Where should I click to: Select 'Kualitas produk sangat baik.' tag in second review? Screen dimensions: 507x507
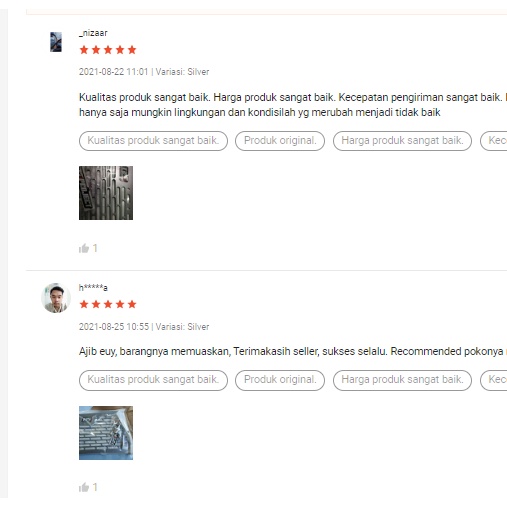click(153, 380)
